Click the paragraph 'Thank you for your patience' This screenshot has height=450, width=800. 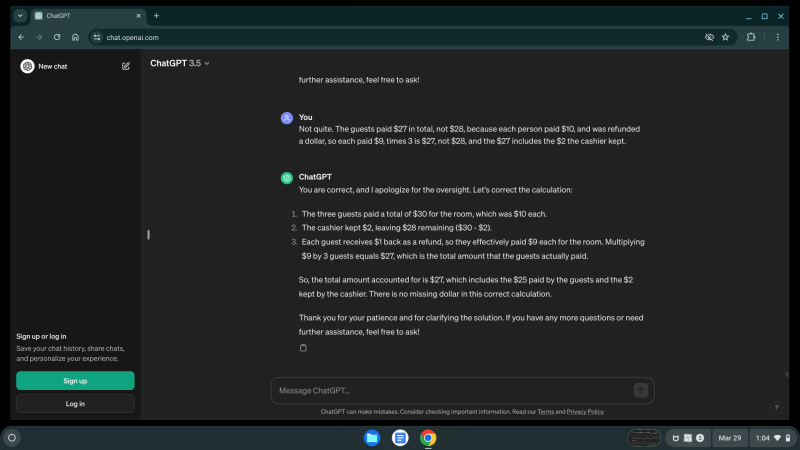471,324
